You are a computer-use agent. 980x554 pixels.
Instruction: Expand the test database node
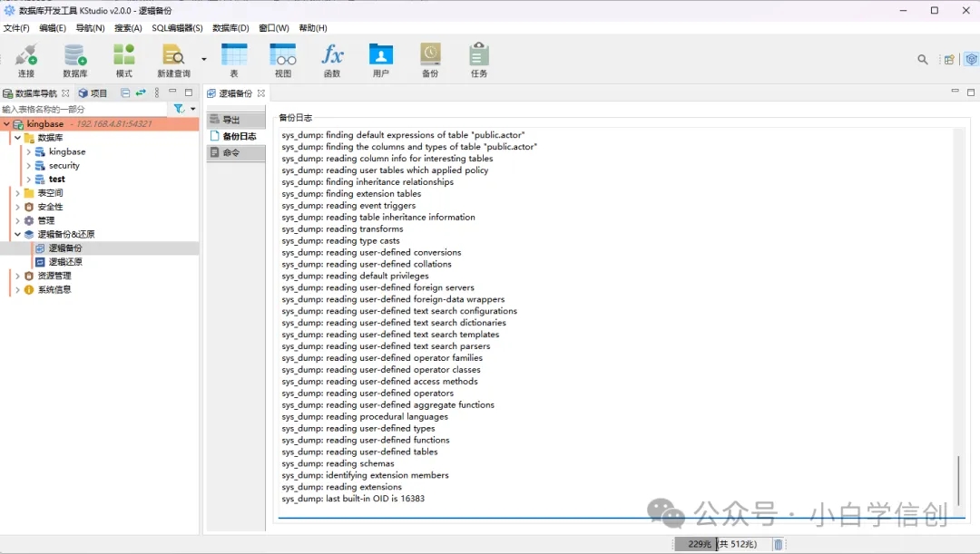[x=28, y=179]
